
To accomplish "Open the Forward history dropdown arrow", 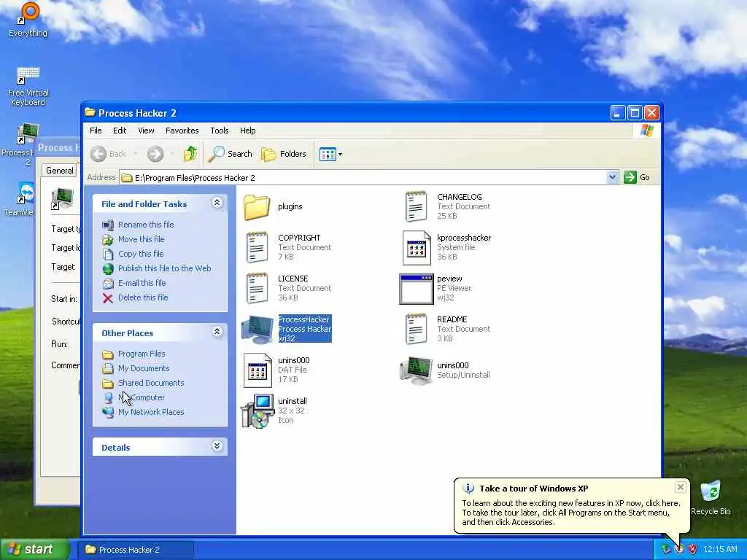I will point(172,154).
